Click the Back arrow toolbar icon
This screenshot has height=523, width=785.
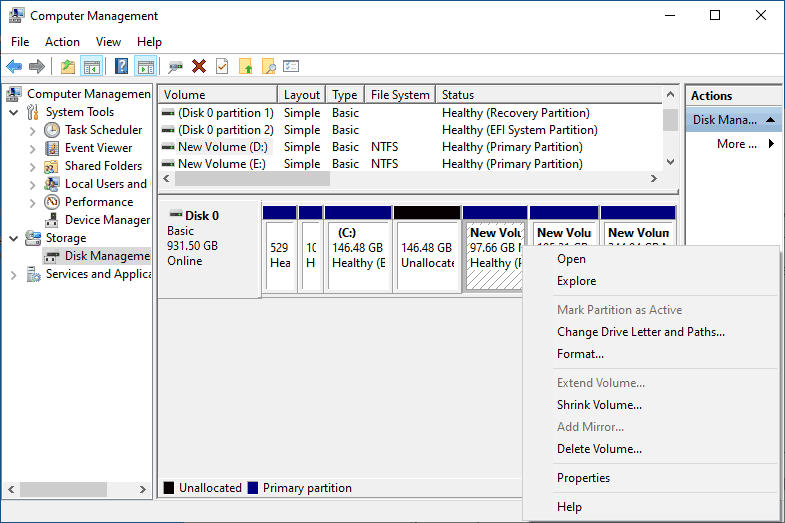point(14,66)
